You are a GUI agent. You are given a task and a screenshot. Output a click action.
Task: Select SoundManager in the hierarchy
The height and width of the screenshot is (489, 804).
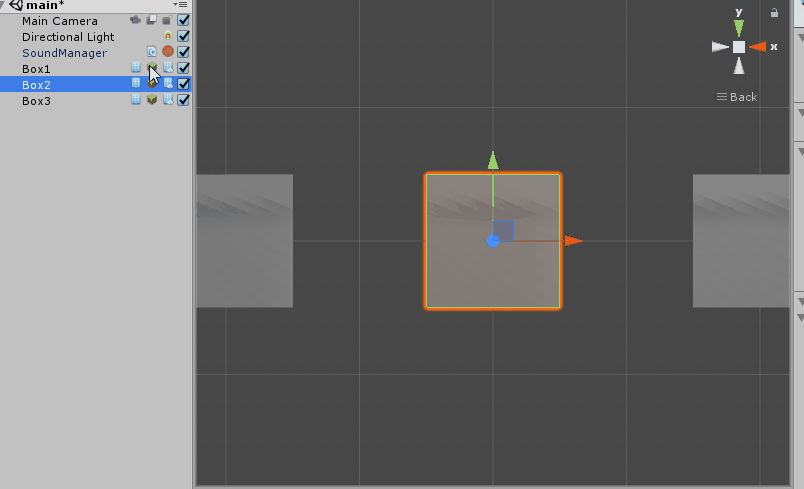tap(64, 53)
